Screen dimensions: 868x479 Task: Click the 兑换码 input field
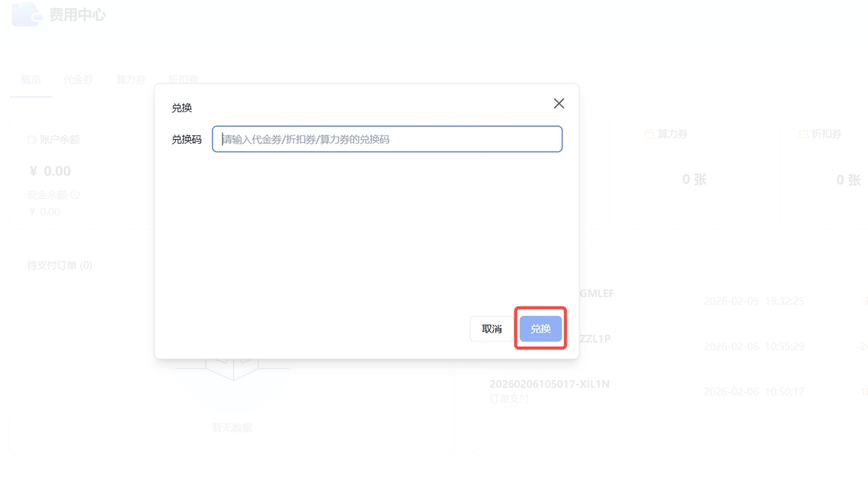pos(387,139)
